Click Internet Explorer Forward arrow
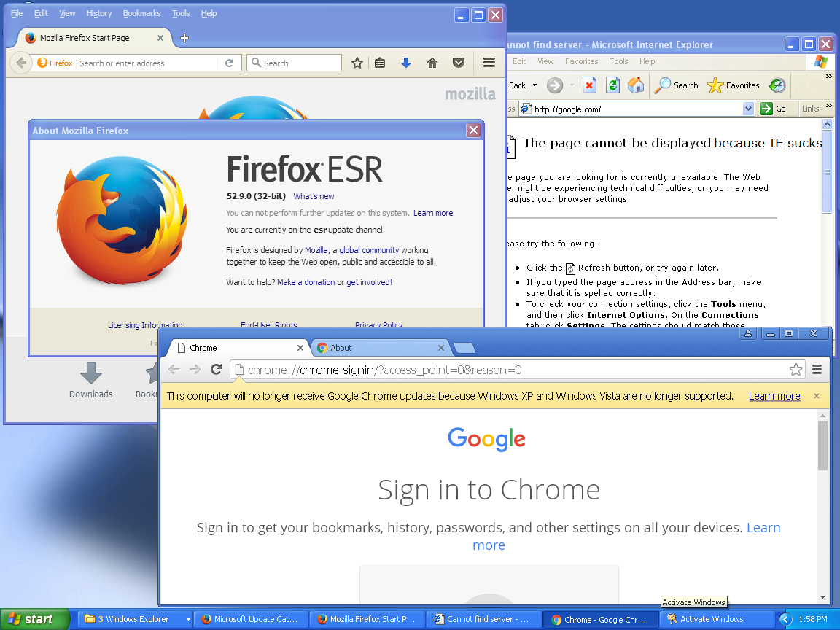The image size is (840, 630). coord(555,85)
